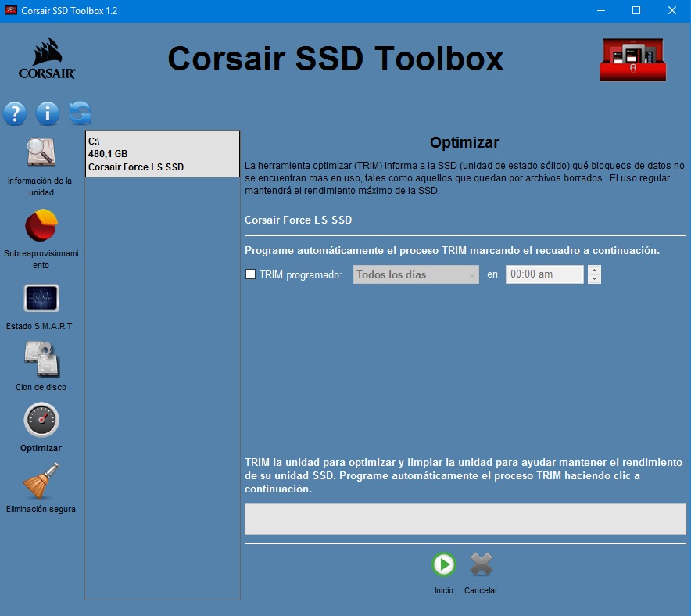Expand the Todos los días dropdown
The image size is (691, 616).
point(416,274)
